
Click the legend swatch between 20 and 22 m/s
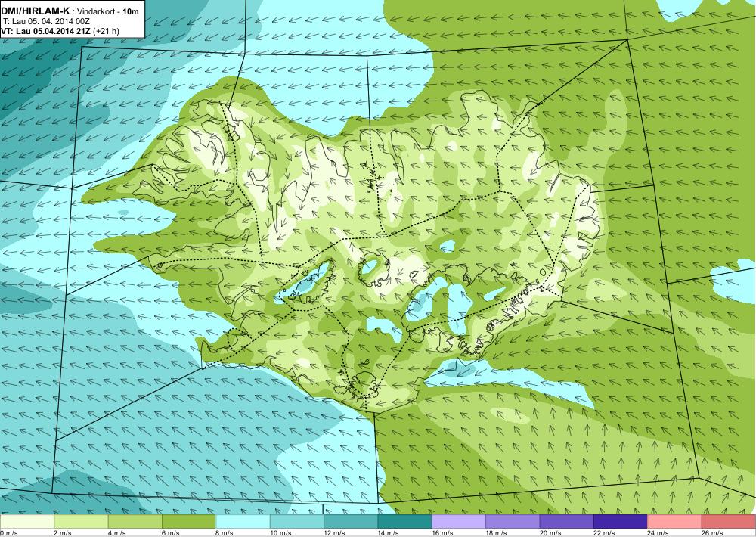click(x=567, y=522)
